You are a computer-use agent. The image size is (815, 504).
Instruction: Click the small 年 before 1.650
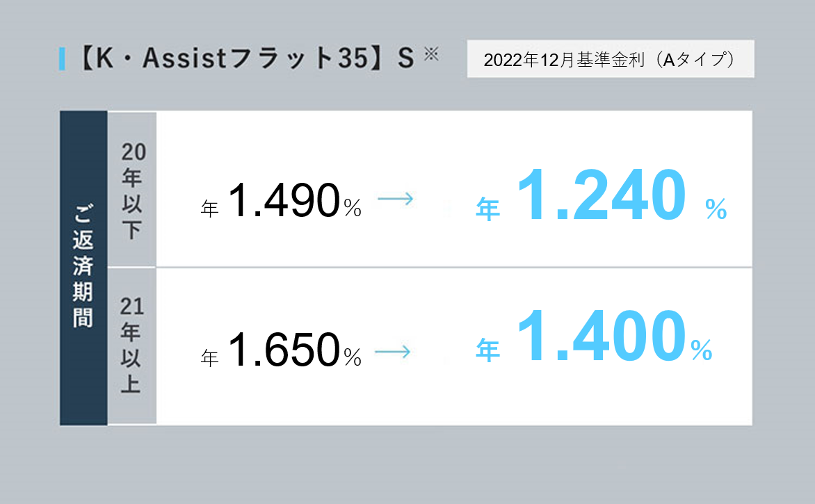(209, 358)
